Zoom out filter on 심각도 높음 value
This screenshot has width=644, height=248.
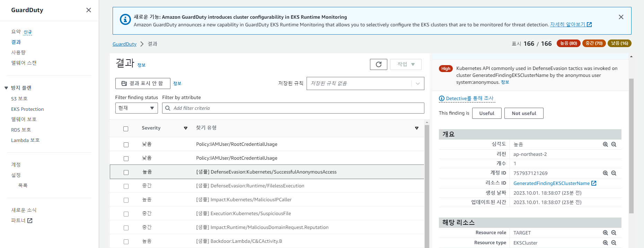614,144
